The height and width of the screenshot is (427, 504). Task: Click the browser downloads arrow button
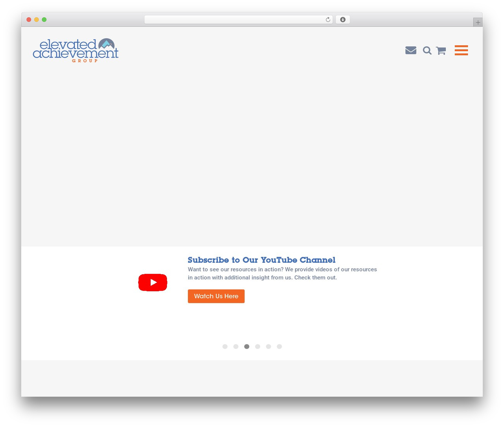(x=343, y=20)
